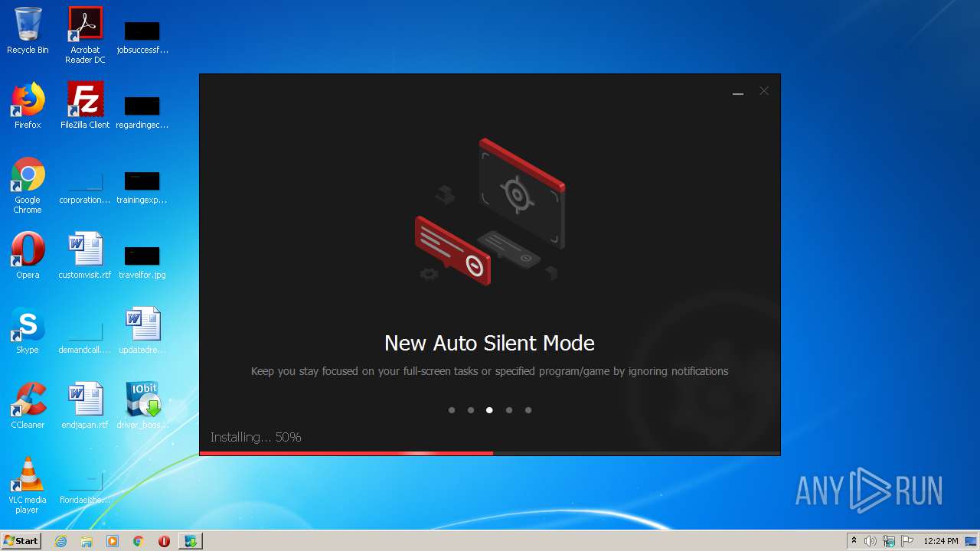980x551 pixels.
Task: Launch CCleaner desktop shortcut
Action: (28, 406)
